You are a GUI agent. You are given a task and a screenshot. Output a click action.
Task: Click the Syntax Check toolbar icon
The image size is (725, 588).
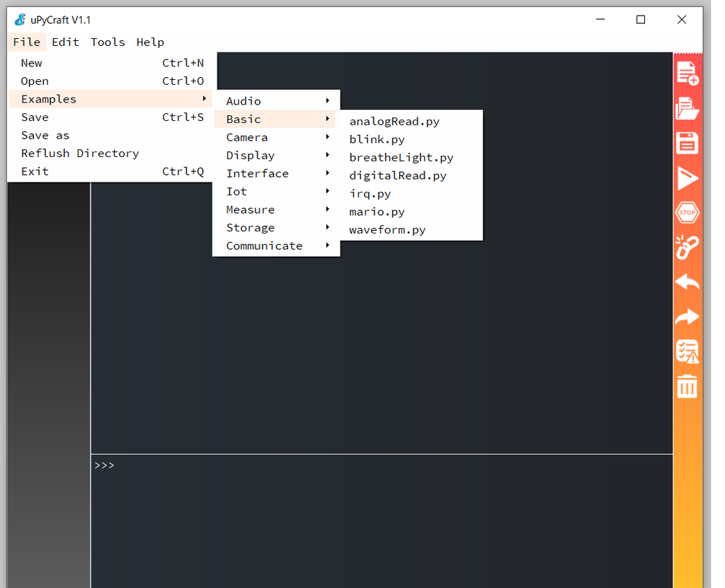coord(687,352)
